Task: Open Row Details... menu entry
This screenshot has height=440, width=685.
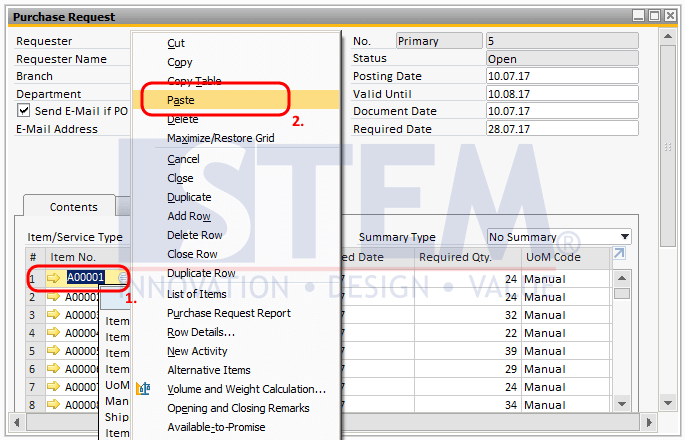Action: pyautogui.click(x=201, y=332)
